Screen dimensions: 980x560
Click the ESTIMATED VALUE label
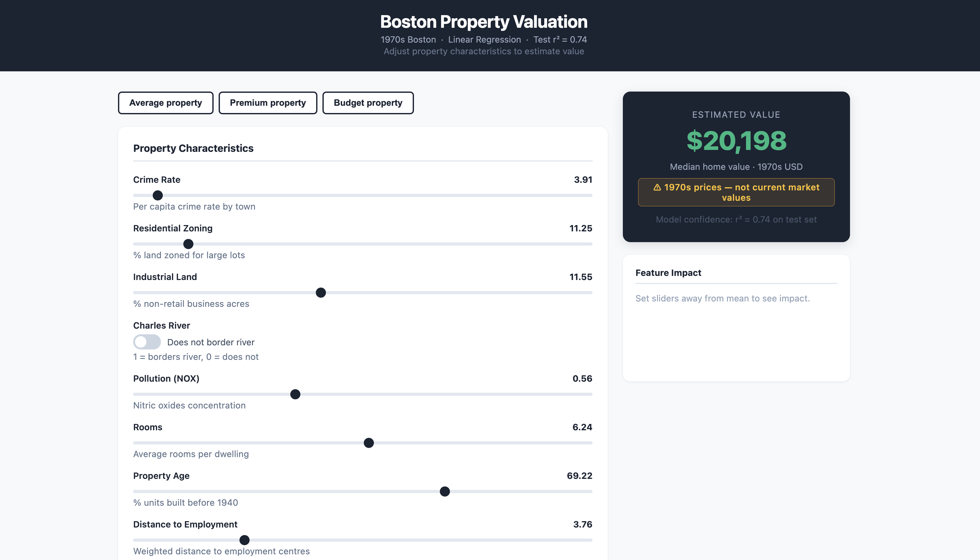(x=736, y=115)
